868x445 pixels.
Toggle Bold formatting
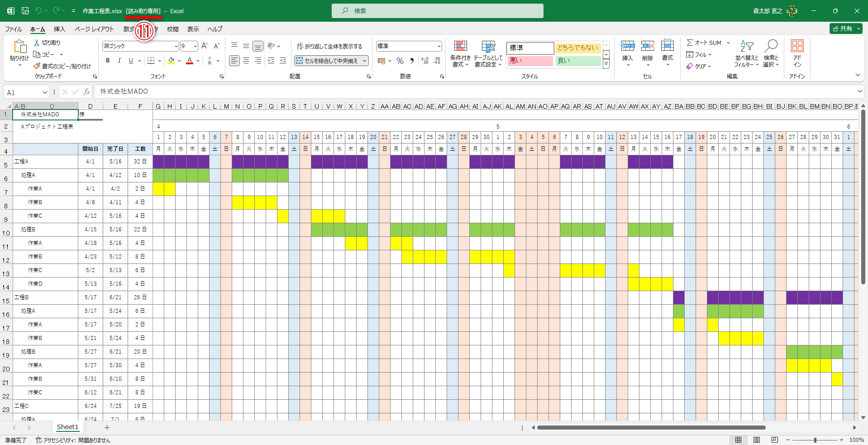pos(108,61)
